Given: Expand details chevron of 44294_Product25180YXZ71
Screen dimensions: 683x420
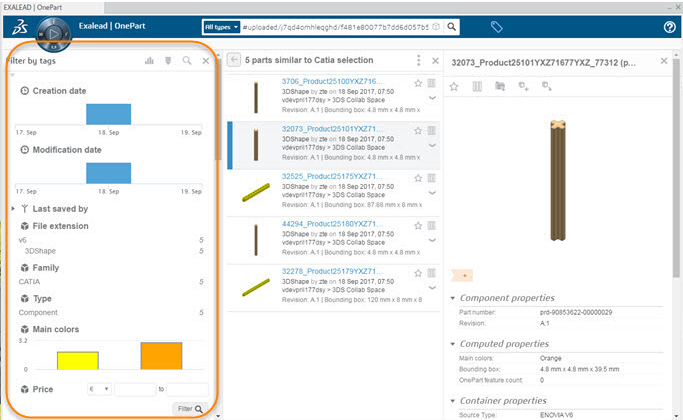Looking at the screenshot, I should point(432,240).
